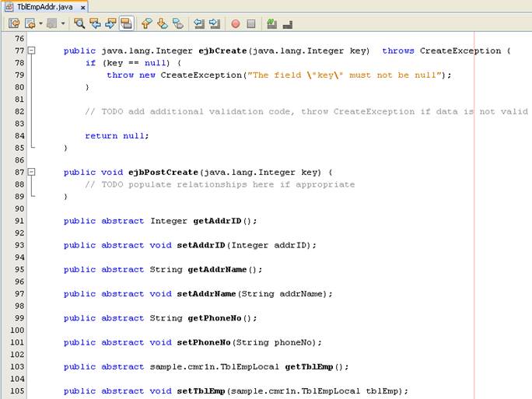The width and height of the screenshot is (532, 399).
Task: Click the setAddrName method name
Action: [206, 294]
